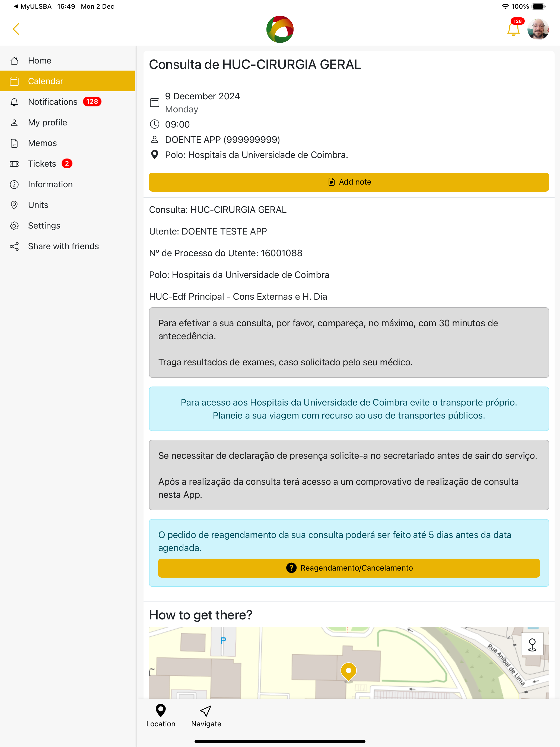Go to Home in the sidebar
The height and width of the screenshot is (747, 560).
[68, 61]
